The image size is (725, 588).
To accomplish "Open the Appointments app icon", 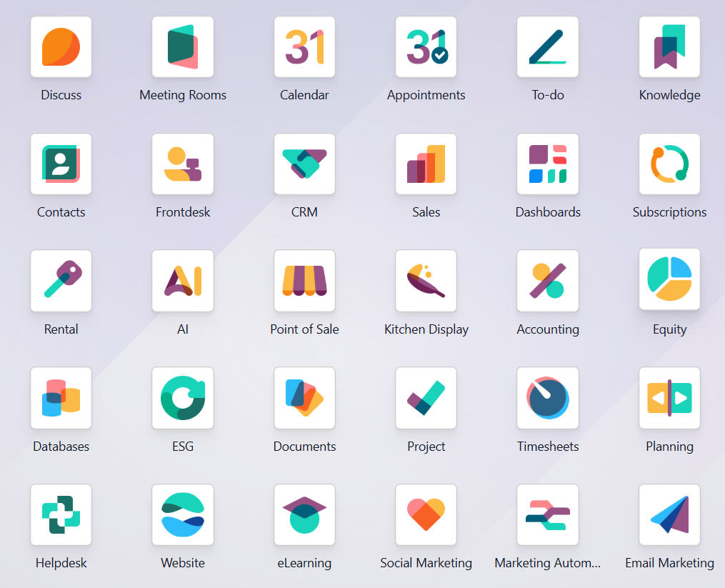I will [426, 46].
